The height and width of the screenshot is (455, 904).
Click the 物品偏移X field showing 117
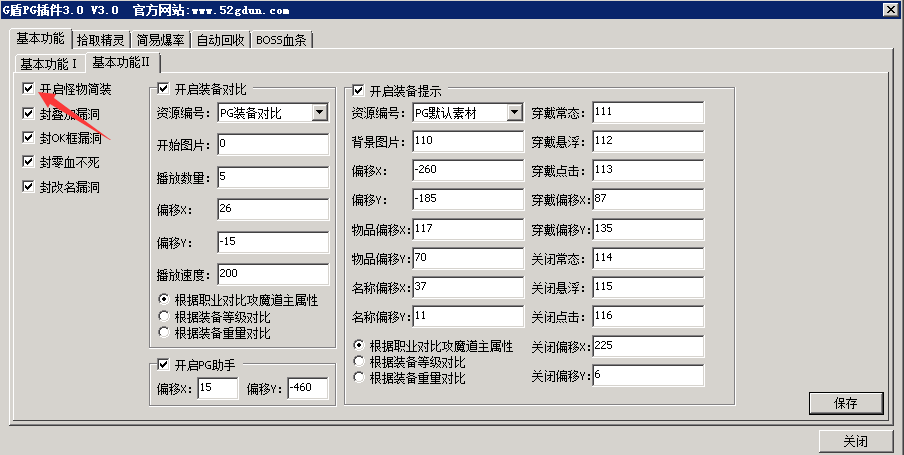coord(468,230)
